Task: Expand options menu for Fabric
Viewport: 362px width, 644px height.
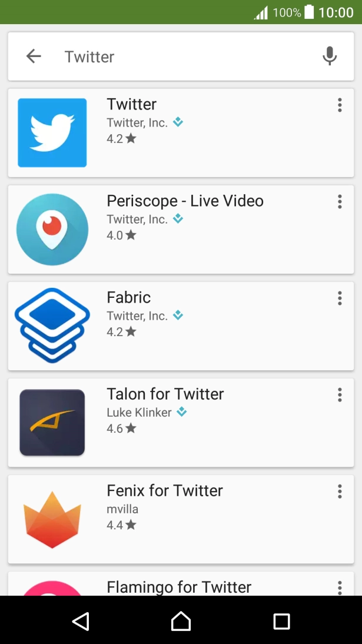Action: tap(340, 298)
